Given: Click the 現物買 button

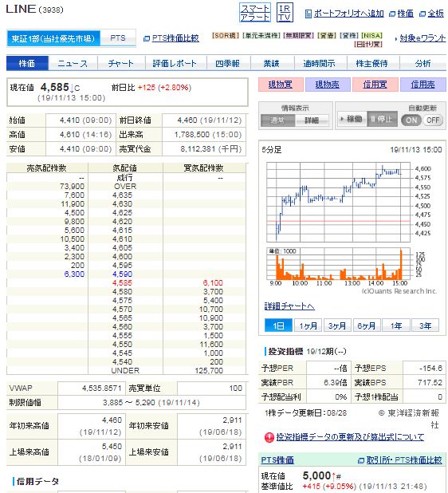Looking at the screenshot, I should (x=281, y=85).
